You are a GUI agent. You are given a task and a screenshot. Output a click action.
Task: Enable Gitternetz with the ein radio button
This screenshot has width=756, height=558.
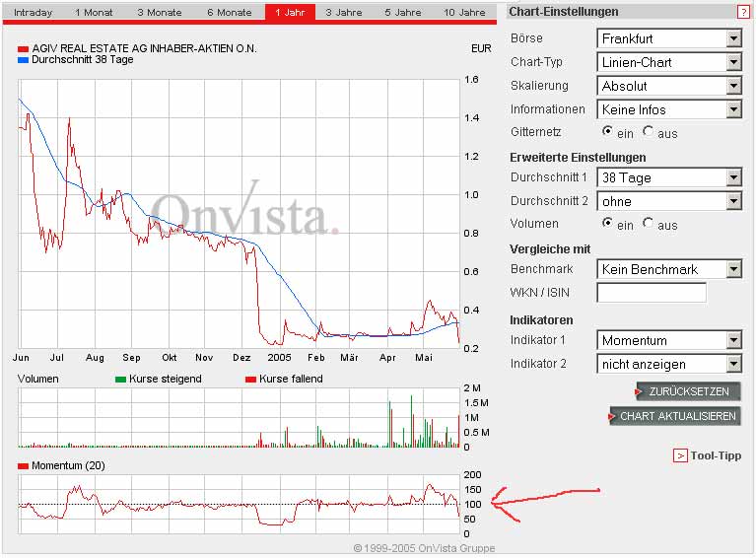point(607,132)
